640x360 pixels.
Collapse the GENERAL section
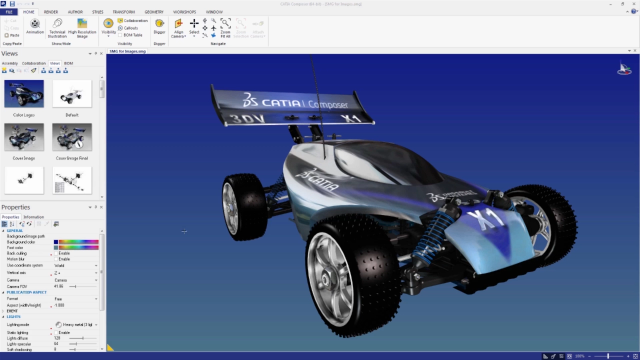(3, 231)
